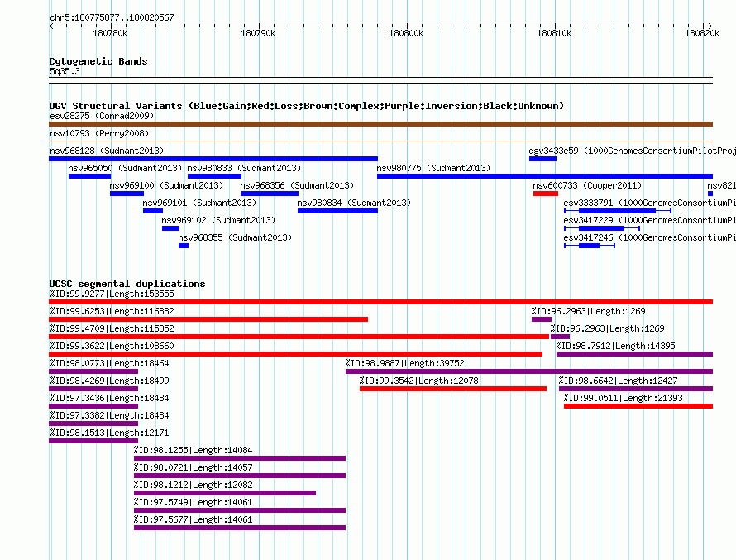736x560 pixels.
Task: Click the brown esv28275 complex variant bar
Action: 380,124
